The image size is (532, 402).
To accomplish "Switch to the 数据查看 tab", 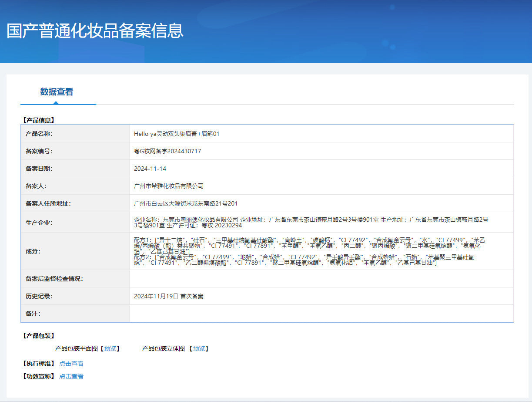I will [x=57, y=92].
